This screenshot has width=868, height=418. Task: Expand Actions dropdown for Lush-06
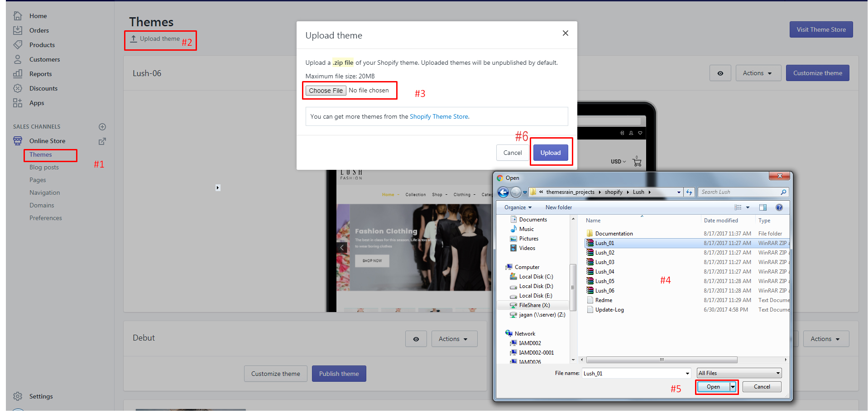tap(758, 73)
